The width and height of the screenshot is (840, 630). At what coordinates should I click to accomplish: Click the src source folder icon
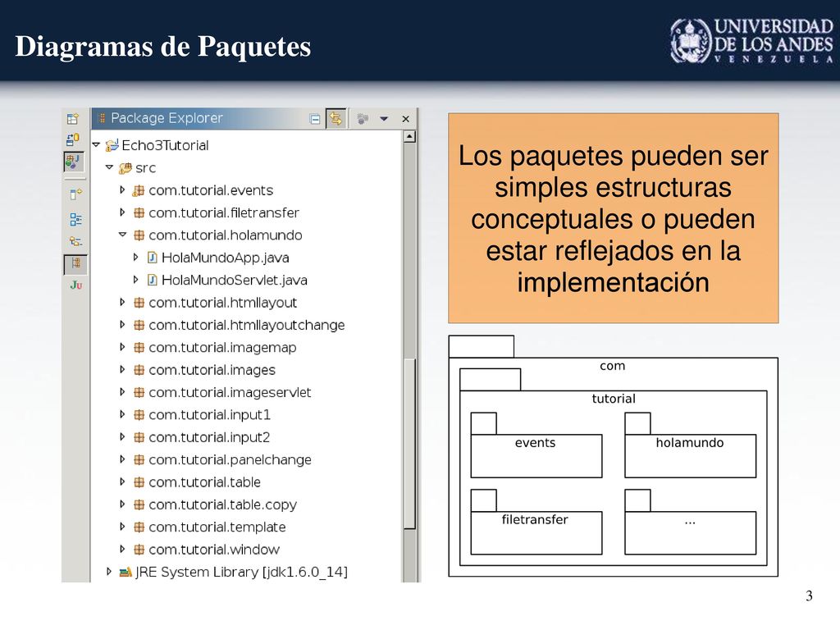(x=126, y=168)
